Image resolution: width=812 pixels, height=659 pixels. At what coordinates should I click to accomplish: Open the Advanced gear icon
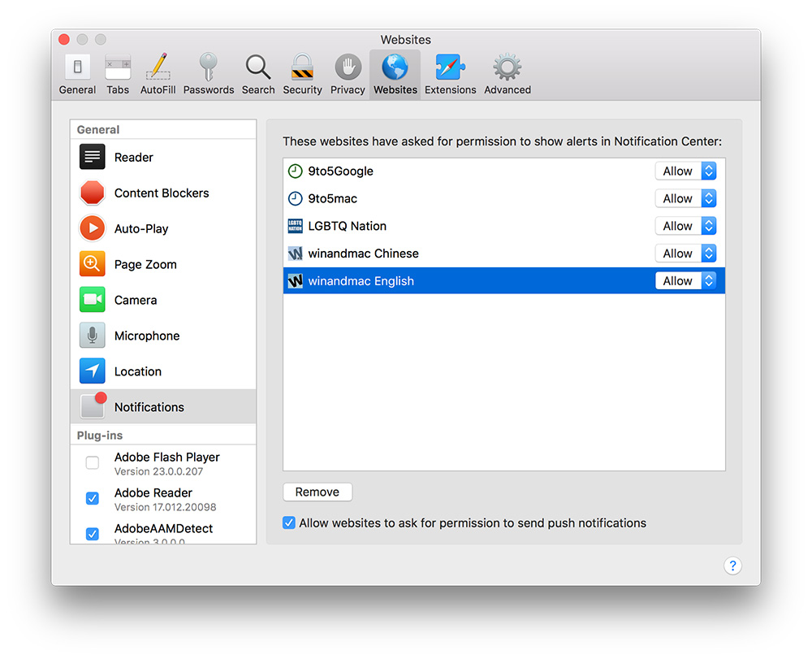point(508,68)
